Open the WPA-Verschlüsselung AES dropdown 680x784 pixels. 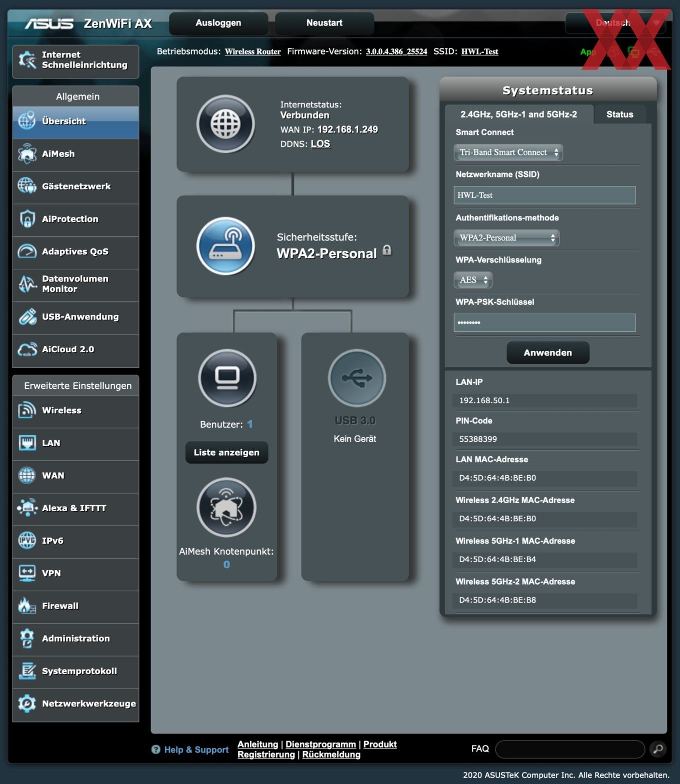point(473,280)
